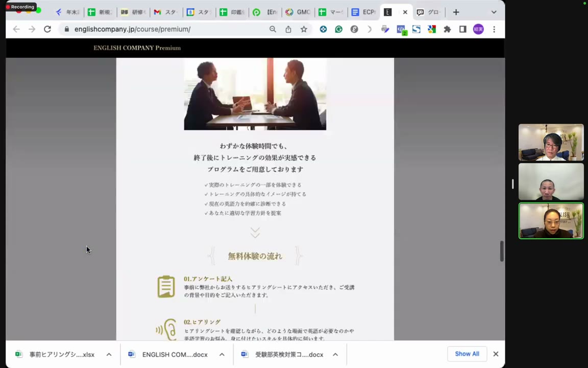The width and height of the screenshot is (588, 368).
Task: Open the zoom magnifier icon in the address bar
Action: coord(273,29)
